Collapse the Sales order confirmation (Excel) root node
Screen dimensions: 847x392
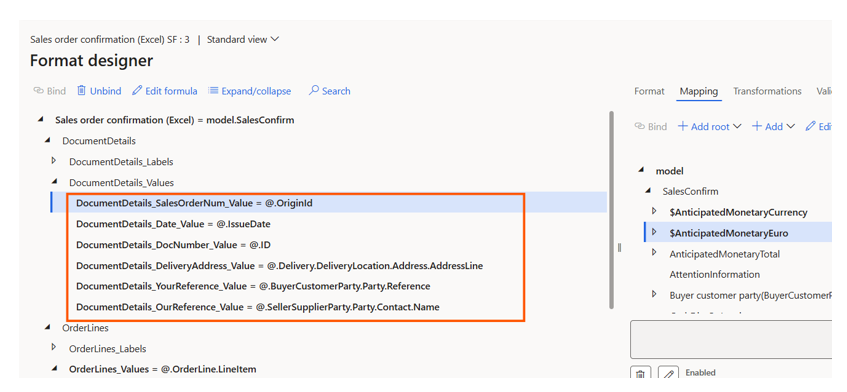[41, 120]
